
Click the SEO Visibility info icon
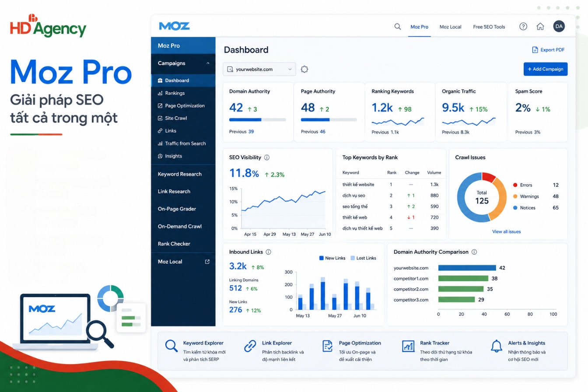point(267,157)
